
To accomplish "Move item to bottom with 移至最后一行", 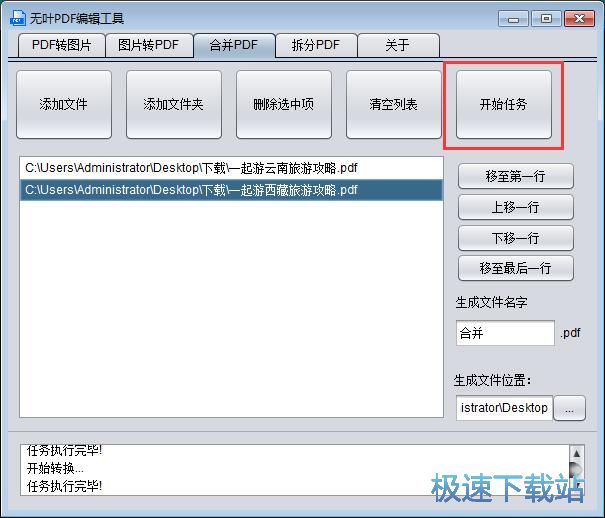I will click(x=516, y=268).
